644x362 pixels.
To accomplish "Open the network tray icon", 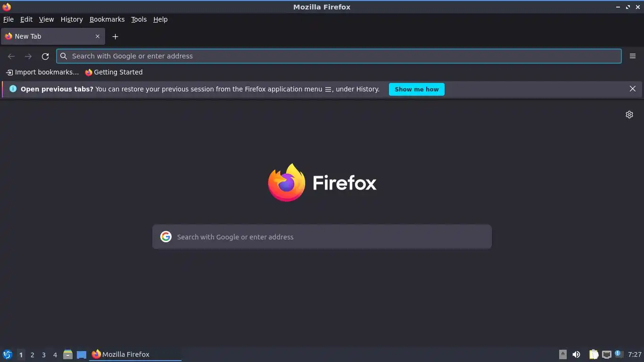I will (607, 354).
